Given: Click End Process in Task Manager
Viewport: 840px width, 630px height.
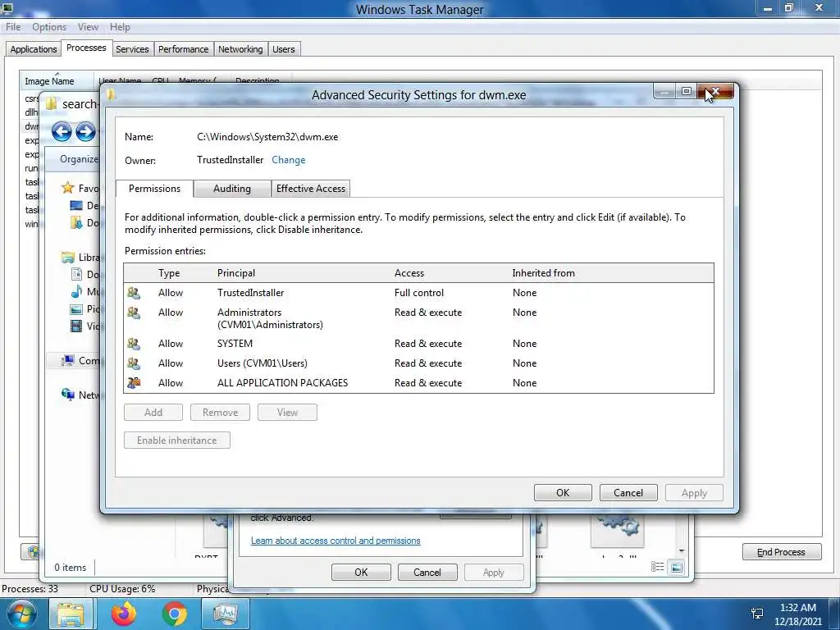Looking at the screenshot, I should (x=782, y=552).
